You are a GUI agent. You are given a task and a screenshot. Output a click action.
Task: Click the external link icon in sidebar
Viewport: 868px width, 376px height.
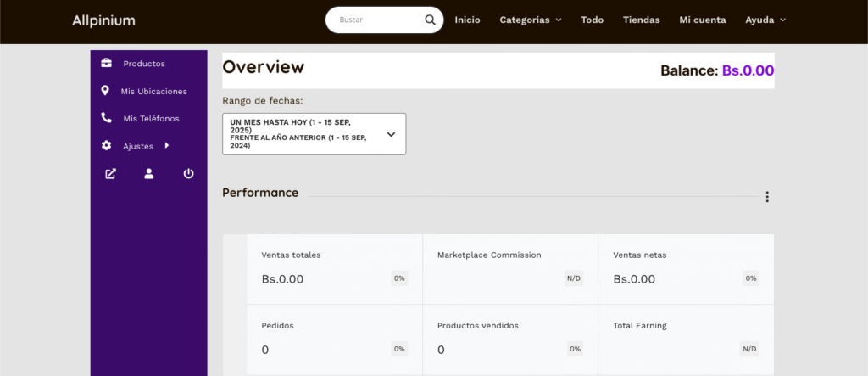coord(110,174)
